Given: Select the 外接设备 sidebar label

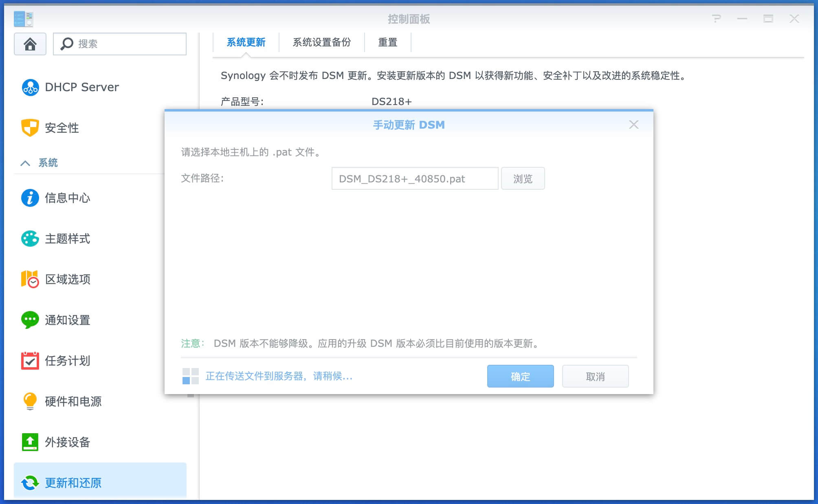Looking at the screenshot, I should (68, 442).
